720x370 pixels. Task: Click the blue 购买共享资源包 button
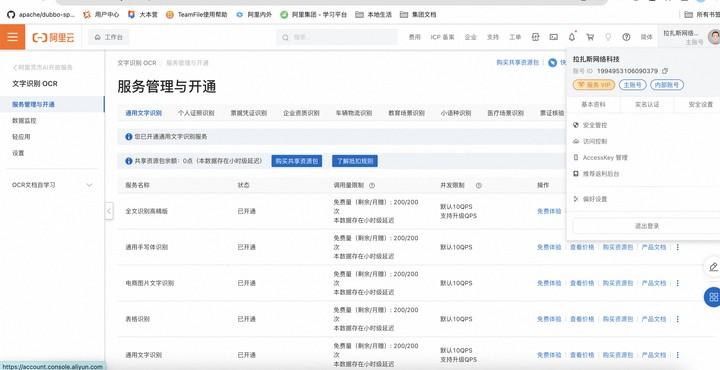pos(297,161)
